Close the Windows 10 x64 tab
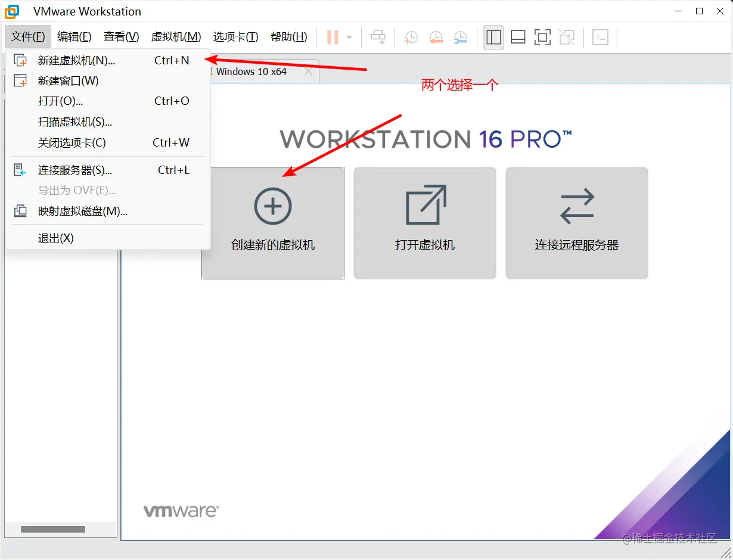This screenshot has height=560, width=733. (308, 71)
